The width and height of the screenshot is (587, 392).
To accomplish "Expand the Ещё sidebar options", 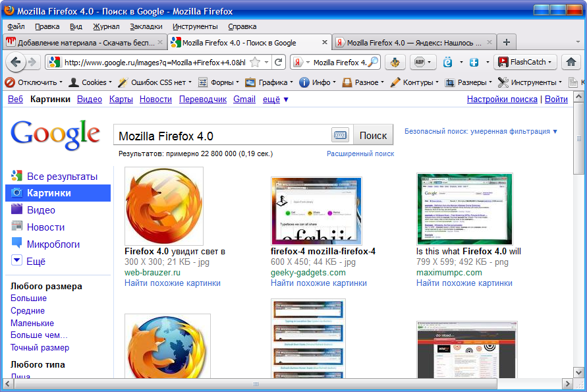I will pos(36,262).
